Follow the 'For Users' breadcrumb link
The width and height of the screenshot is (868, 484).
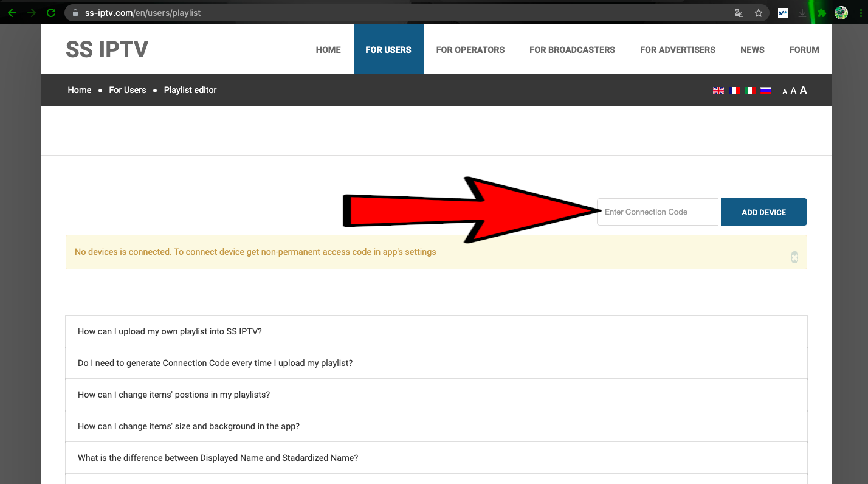point(127,90)
